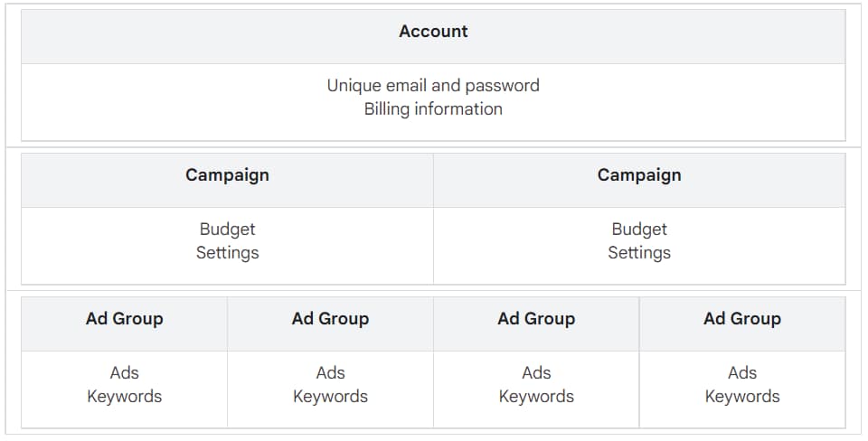Click Ads in the third Ad Group
868x441 pixels.
(536, 373)
